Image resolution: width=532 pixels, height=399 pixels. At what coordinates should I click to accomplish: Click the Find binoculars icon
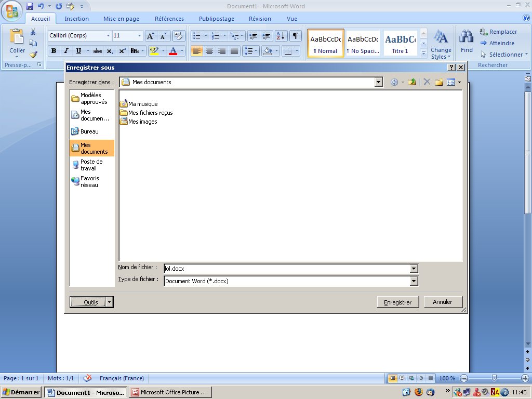(467, 36)
